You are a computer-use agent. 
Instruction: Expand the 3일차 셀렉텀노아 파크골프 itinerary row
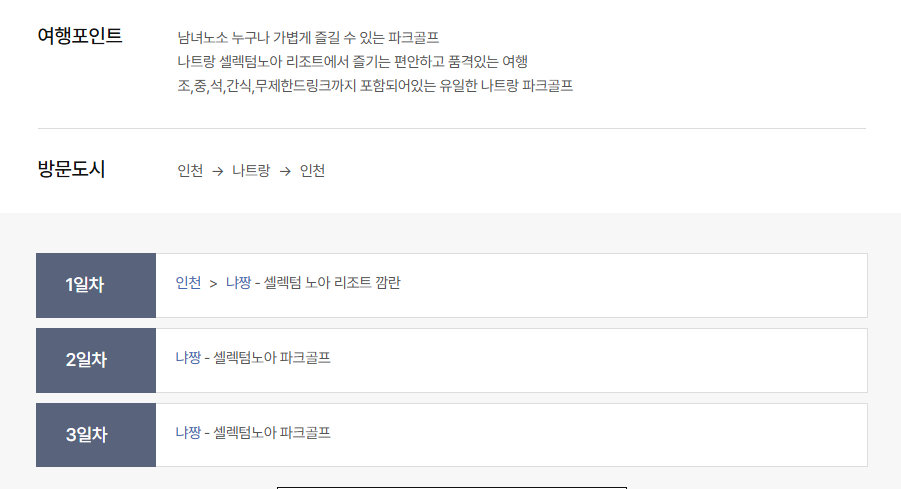(x=510, y=435)
